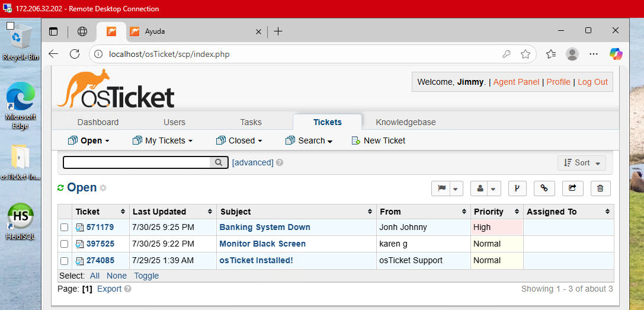The width and height of the screenshot is (644, 310).
Task: Open the Profile link
Action: click(558, 82)
